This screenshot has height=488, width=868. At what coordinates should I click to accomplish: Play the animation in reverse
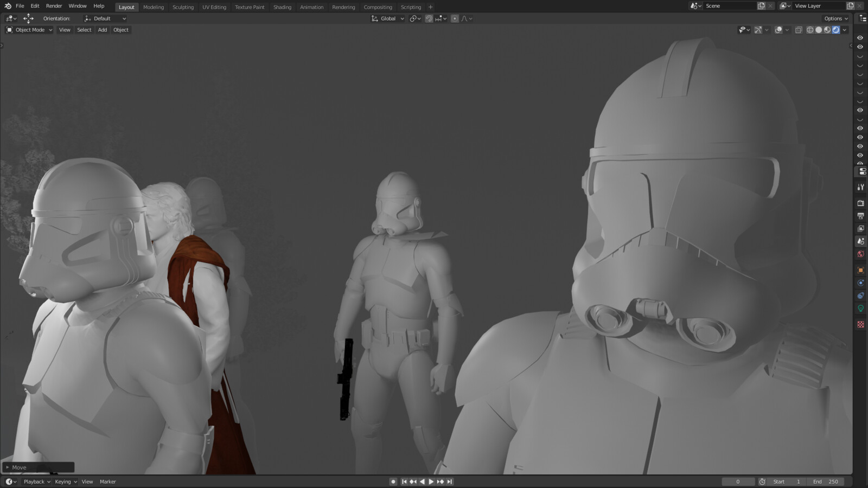coord(422,481)
